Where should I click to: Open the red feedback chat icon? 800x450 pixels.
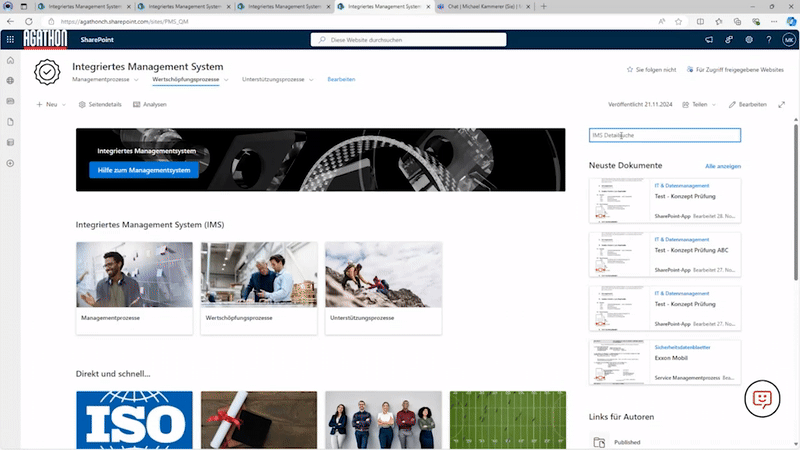(x=761, y=400)
